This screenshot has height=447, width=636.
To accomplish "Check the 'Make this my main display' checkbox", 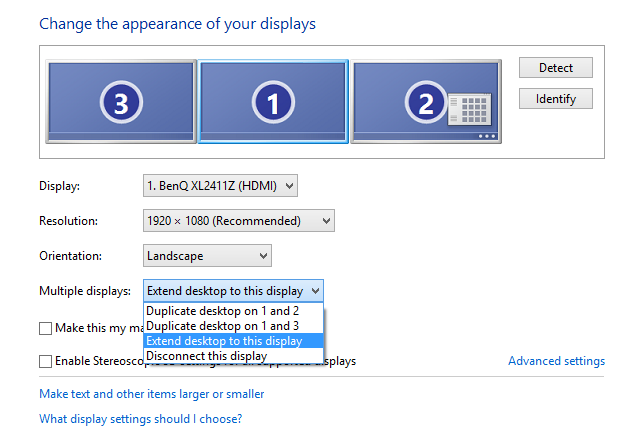I will 45,328.
